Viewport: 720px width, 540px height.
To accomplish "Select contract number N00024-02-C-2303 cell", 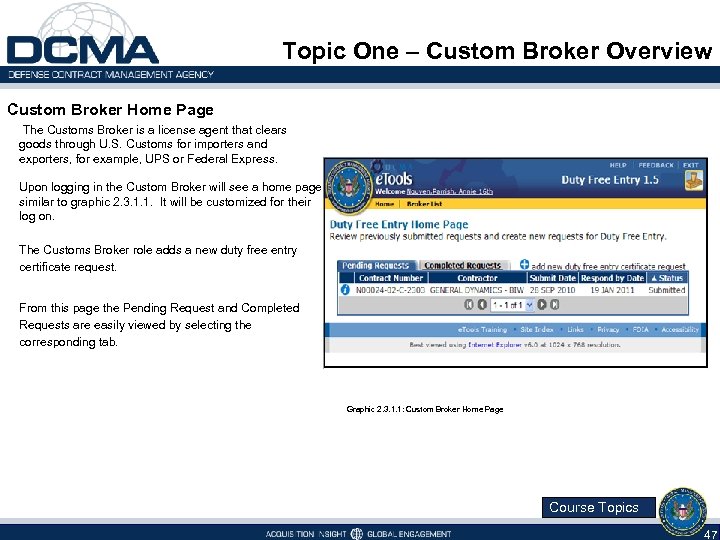I will (x=390, y=290).
